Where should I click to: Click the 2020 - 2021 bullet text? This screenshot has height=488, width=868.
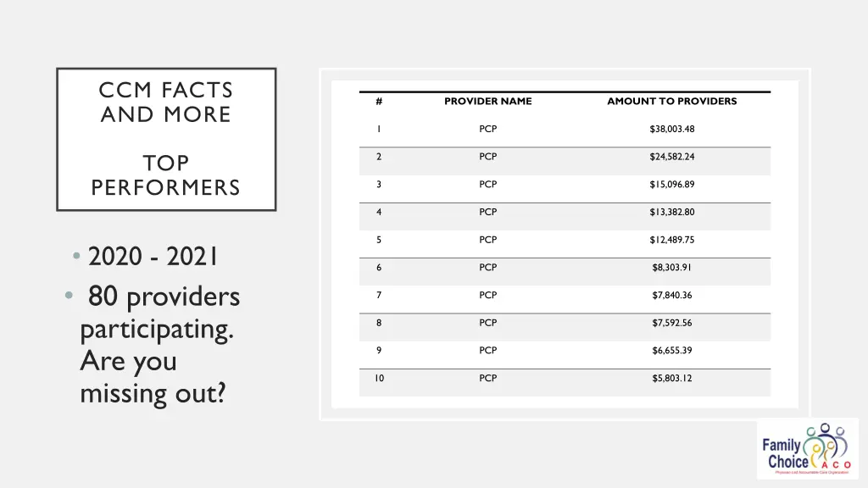[x=153, y=257]
